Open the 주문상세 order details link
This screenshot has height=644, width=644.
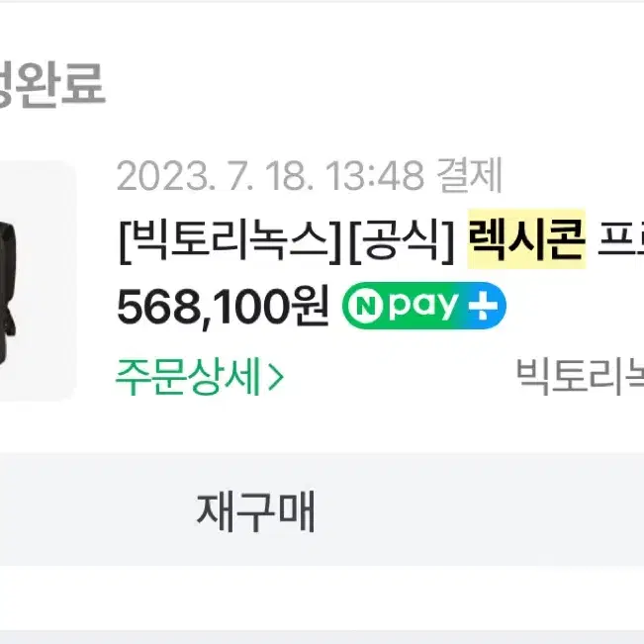click(200, 376)
